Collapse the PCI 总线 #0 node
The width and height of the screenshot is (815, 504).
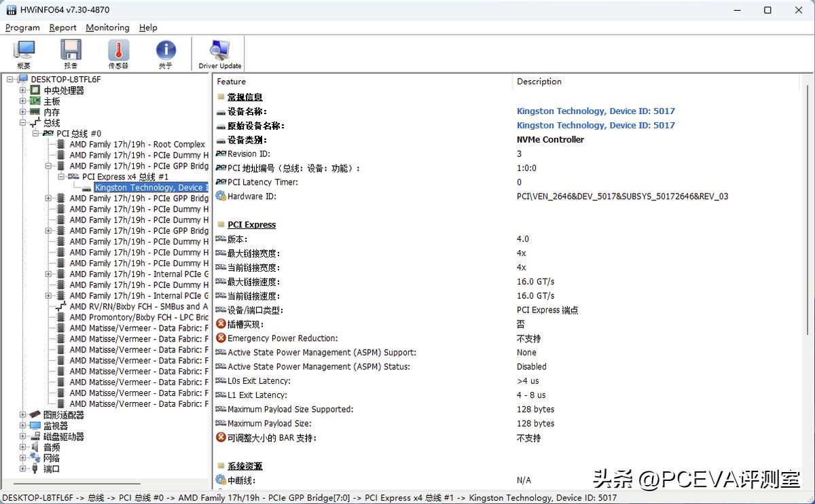(x=35, y=134)
